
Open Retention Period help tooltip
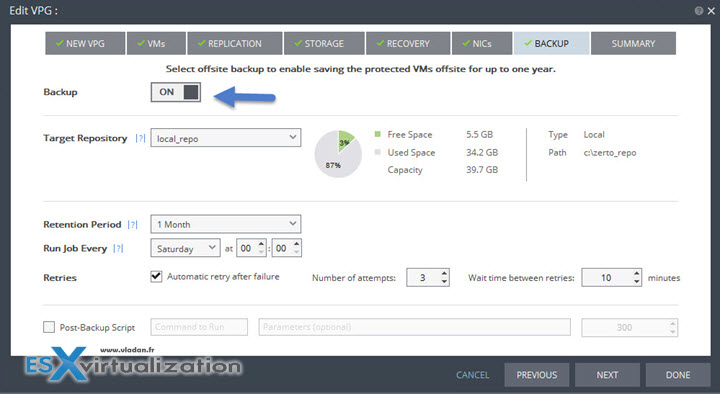pos(133,225)
